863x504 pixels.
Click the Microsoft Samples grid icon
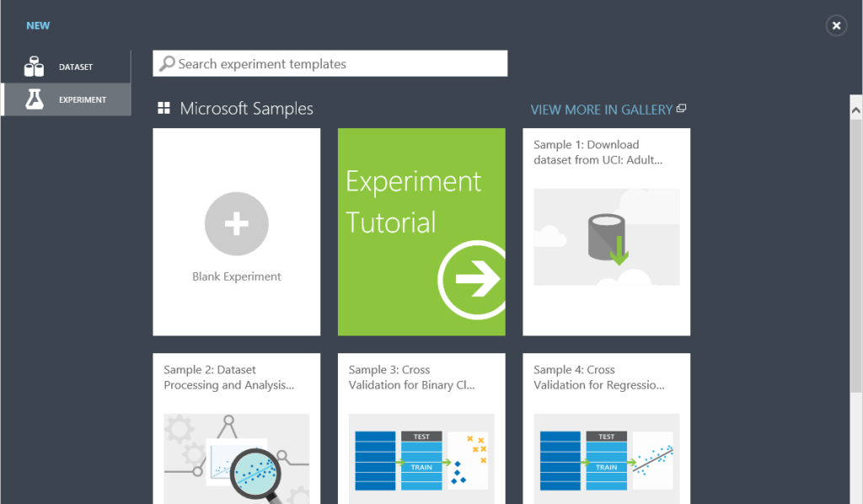point(163,108)
